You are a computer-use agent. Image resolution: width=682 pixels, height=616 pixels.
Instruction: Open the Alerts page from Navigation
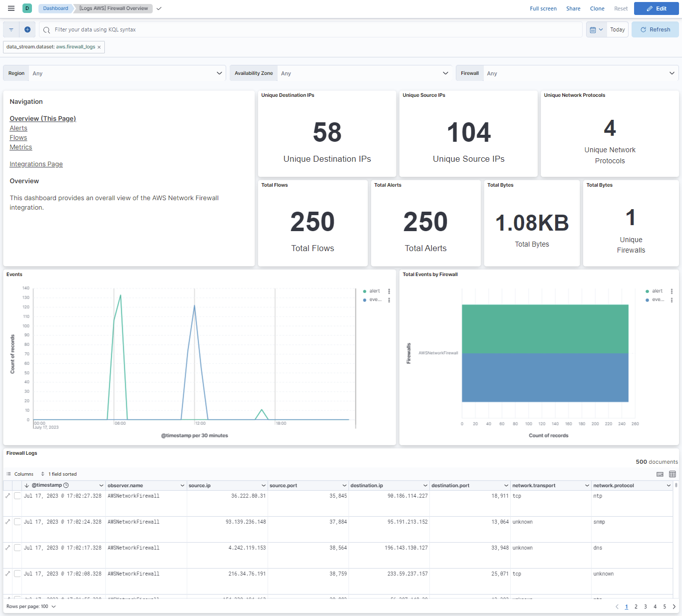tap(18, 128)
